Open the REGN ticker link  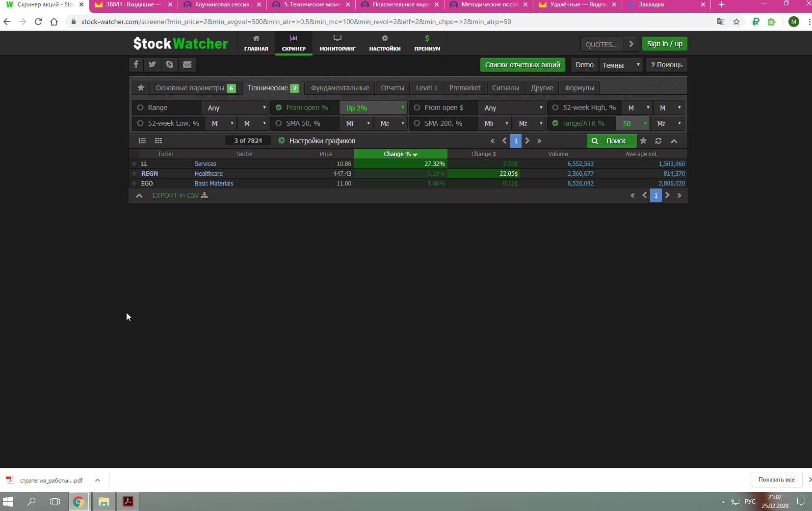point(150,174)
